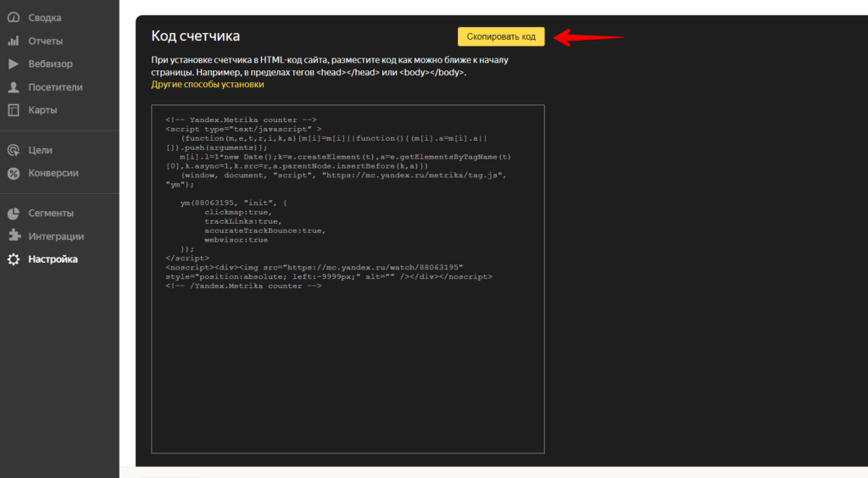
Task: Click the Карты layout icon
Action: pos(14,110)
